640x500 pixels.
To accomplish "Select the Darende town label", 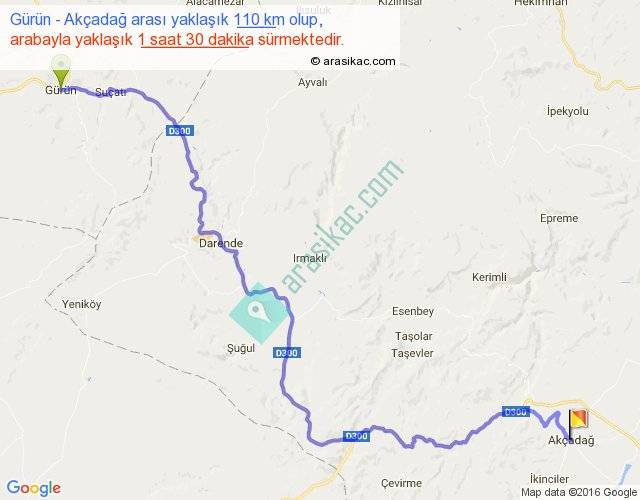I will click(221, 243).
